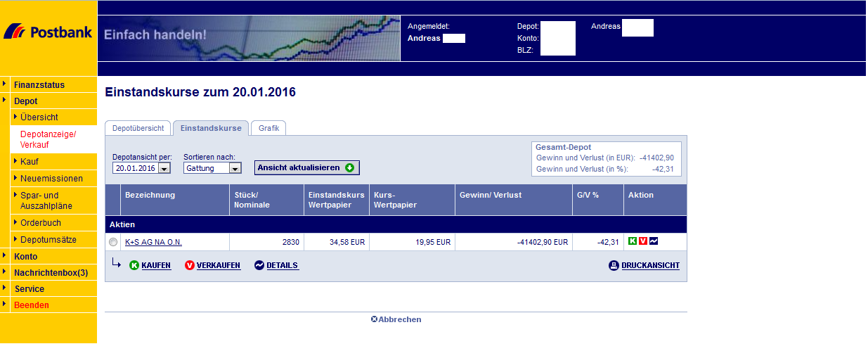Open Nachrichtenbox(3) in the sidebar
The image size is (868, 351).
(51, 272)
